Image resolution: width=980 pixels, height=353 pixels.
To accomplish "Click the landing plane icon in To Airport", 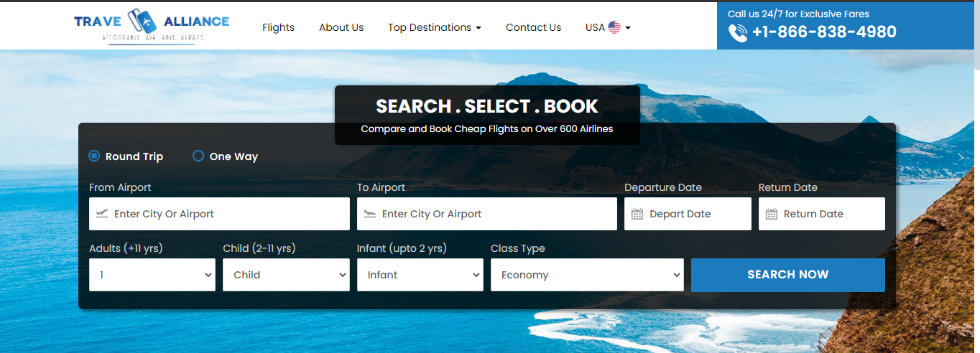I will pos(370,214).
